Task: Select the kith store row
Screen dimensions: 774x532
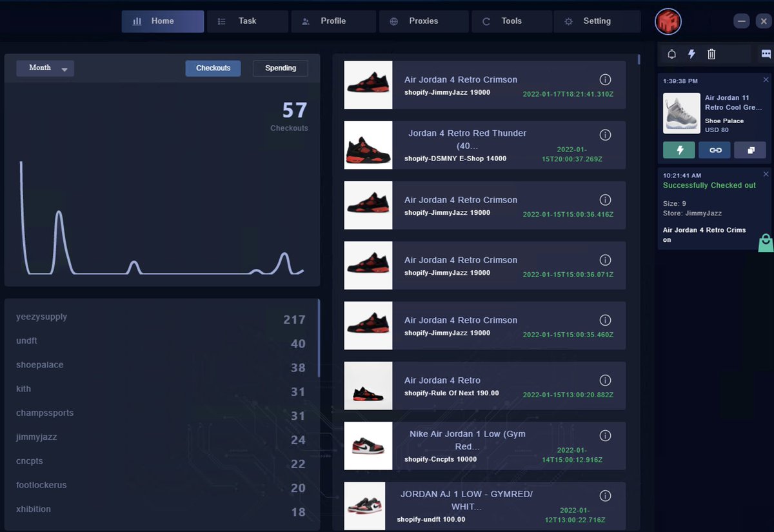Action: pos(161,389)
